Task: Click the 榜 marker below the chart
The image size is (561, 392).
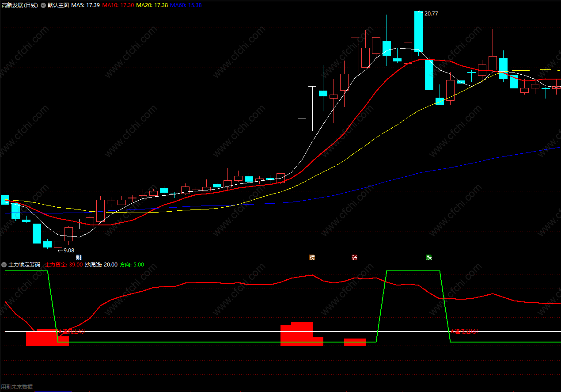Action: pos(312,257)
